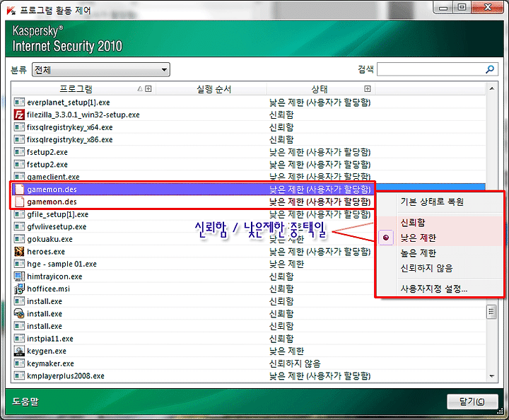Viewport: 509px width, 420px height.
Task: Open 사용자지정 설정... from the context menu
Action: [433, 288]
